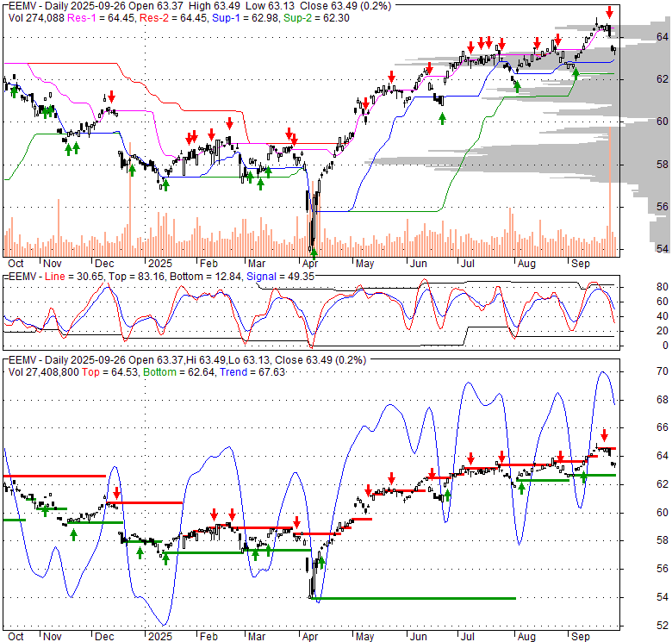Click the '70' price label on the bottom chart axis
672x642 pixels.
(x=663, y=371)
